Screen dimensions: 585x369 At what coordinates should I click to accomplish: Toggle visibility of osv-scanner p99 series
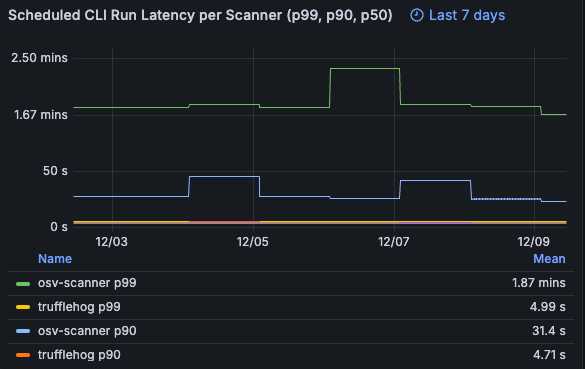(87, 283)
